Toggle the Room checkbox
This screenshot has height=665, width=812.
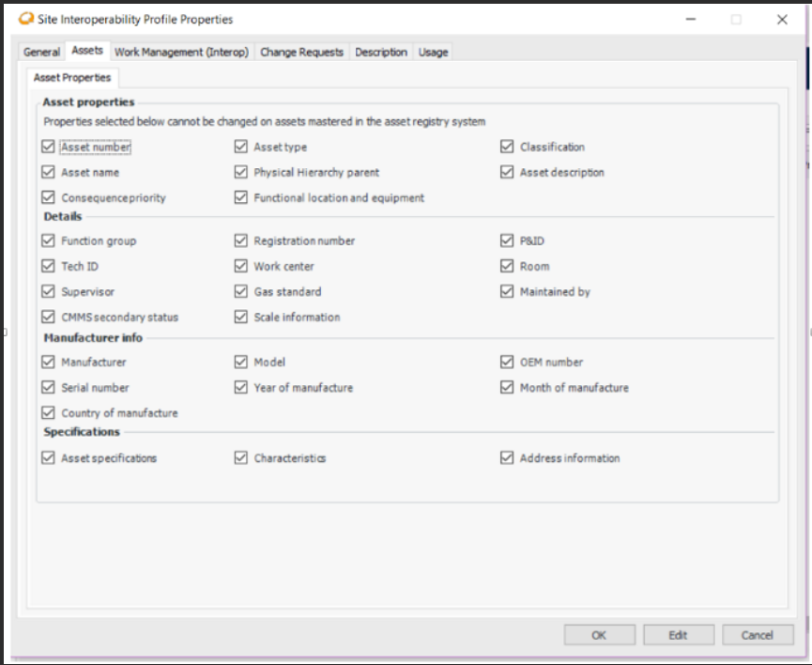point(507,266)
